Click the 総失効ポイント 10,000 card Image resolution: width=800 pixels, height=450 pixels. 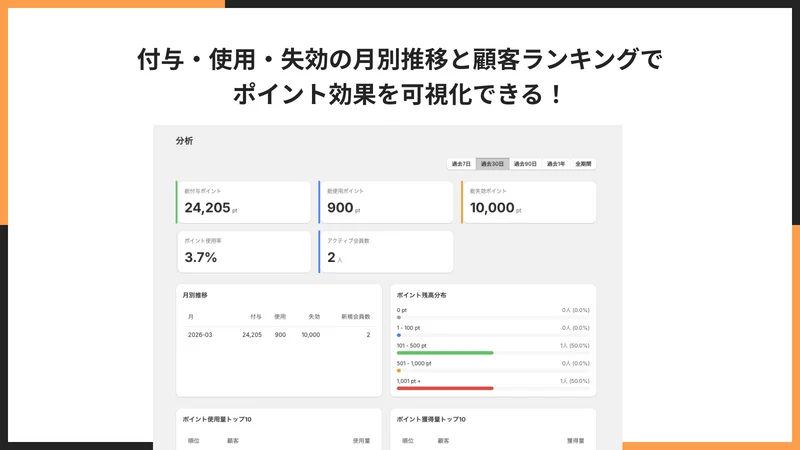point(529,202)
